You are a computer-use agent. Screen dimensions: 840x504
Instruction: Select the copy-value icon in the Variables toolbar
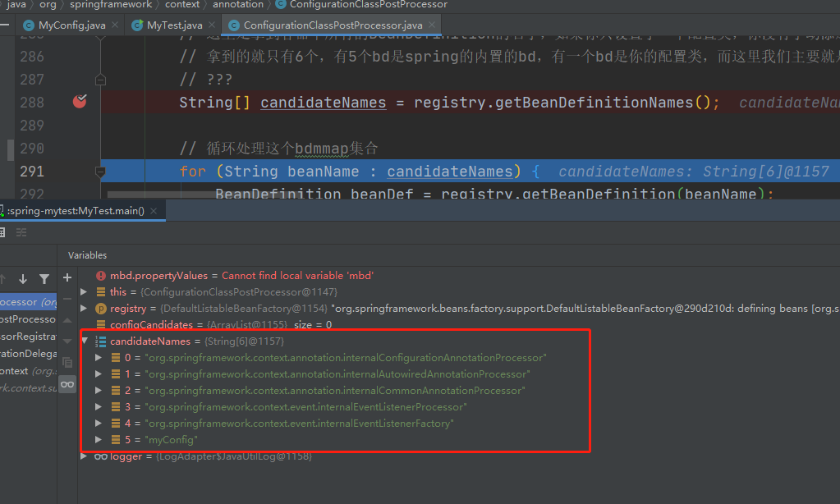click(67, 363)
